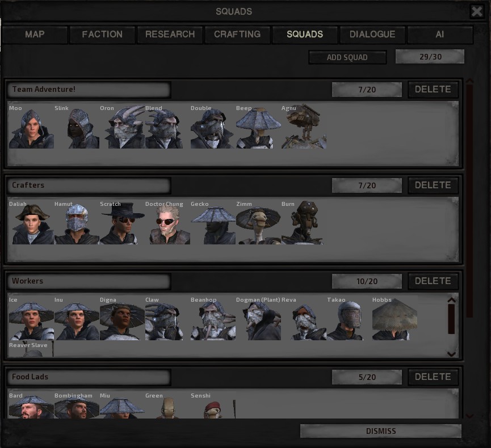Image resolution: width=491 pixels, height=448 pixels.
Task: Choose Claw's shek portrait
Action: (167, 318)
